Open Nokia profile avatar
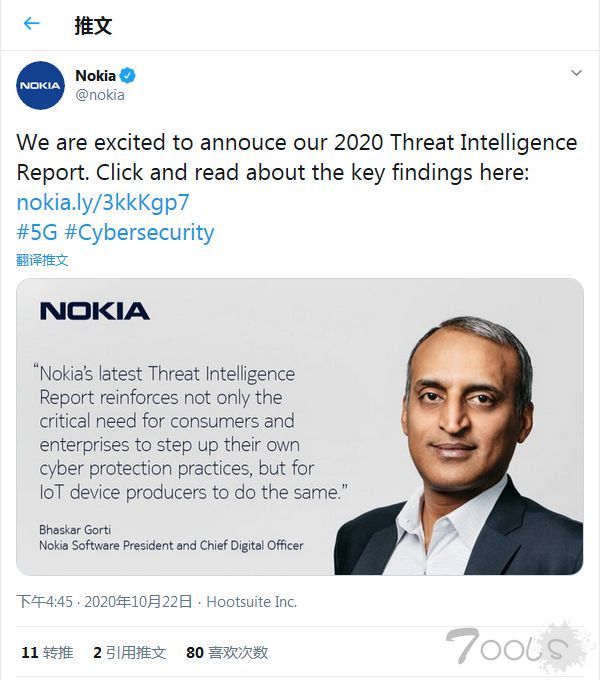 coord(40,85)
